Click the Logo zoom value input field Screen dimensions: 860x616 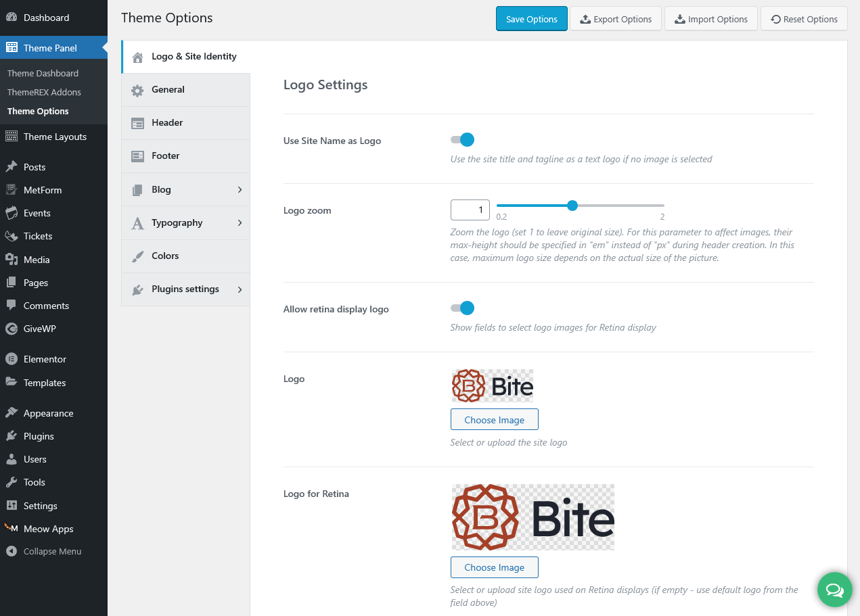(470, 210)
